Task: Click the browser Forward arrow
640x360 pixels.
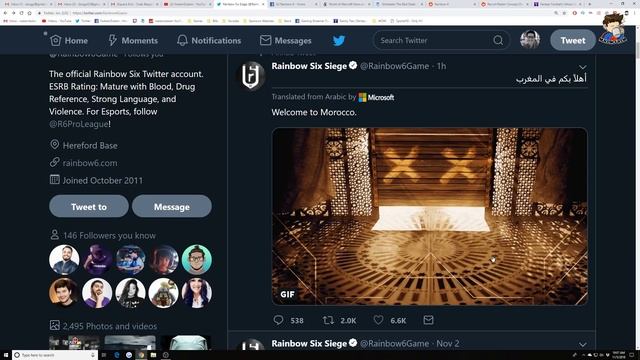Action: (13, 13)
